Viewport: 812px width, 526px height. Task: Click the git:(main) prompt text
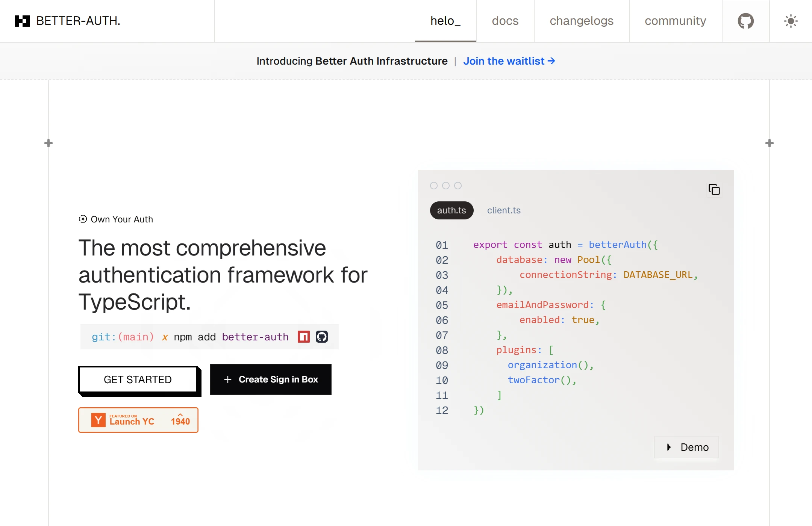[123, 337]
